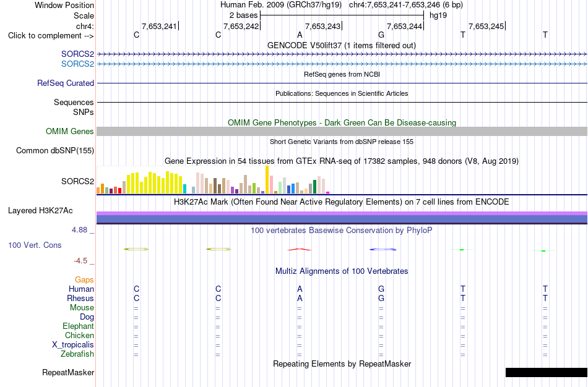Viewport: 588px width, 387px height.
Task: Click the chr4: ruler label
Action: (85, 26)
